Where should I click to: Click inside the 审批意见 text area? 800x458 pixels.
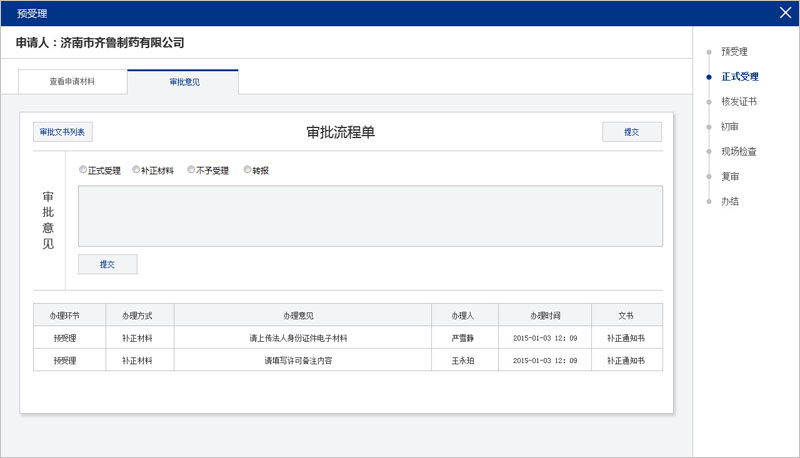(x=370, y=215)
